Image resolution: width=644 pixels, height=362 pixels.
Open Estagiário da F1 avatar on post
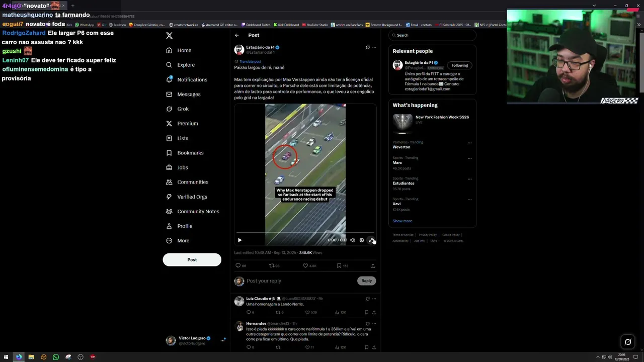[239, 50]
